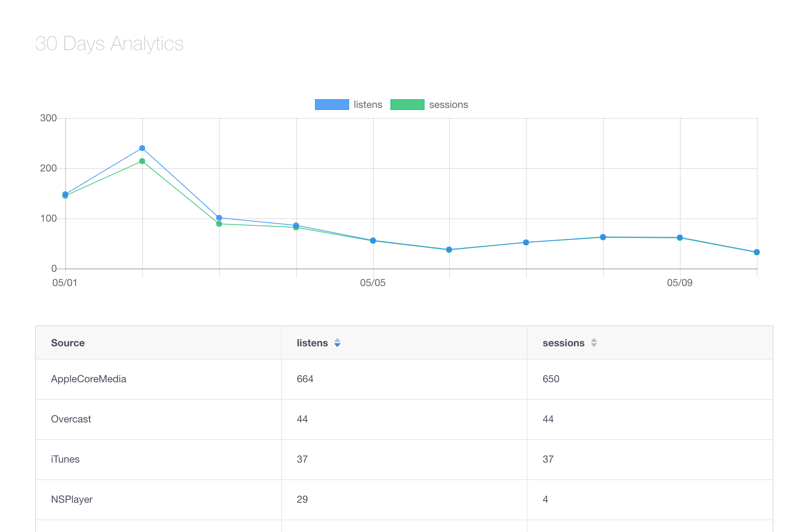Screen dimensions: 807x532
Task: Click the 650 sessions value
Action: (x=551, y=379)
